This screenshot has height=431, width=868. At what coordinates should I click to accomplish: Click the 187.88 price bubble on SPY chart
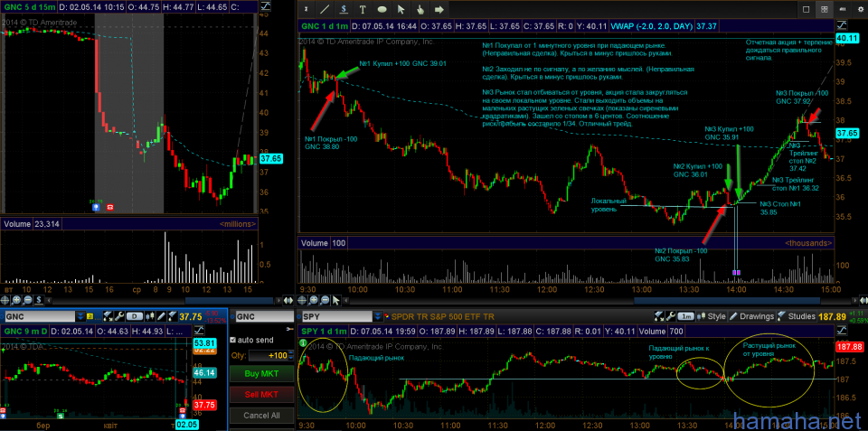848,347
